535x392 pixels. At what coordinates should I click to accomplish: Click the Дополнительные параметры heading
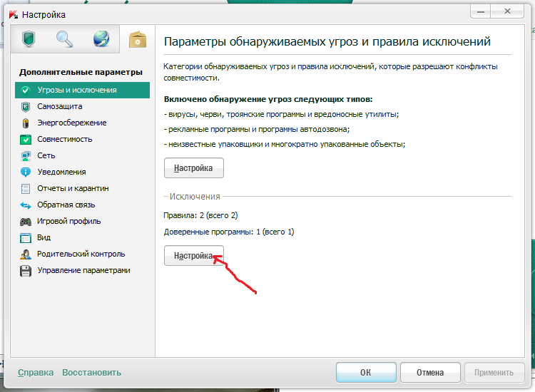[81, 72]
